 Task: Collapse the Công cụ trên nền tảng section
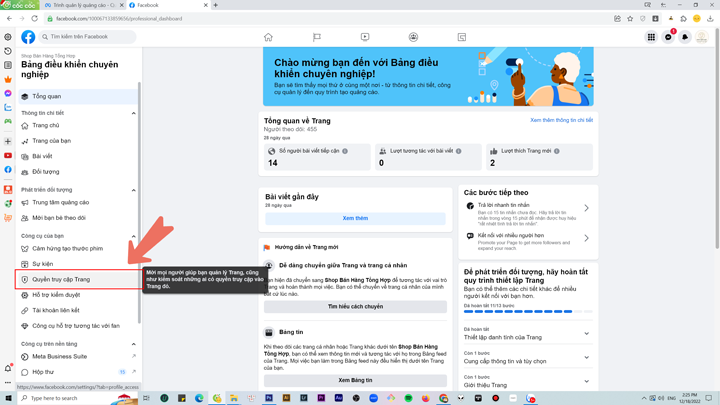click(x=134, y=344)
